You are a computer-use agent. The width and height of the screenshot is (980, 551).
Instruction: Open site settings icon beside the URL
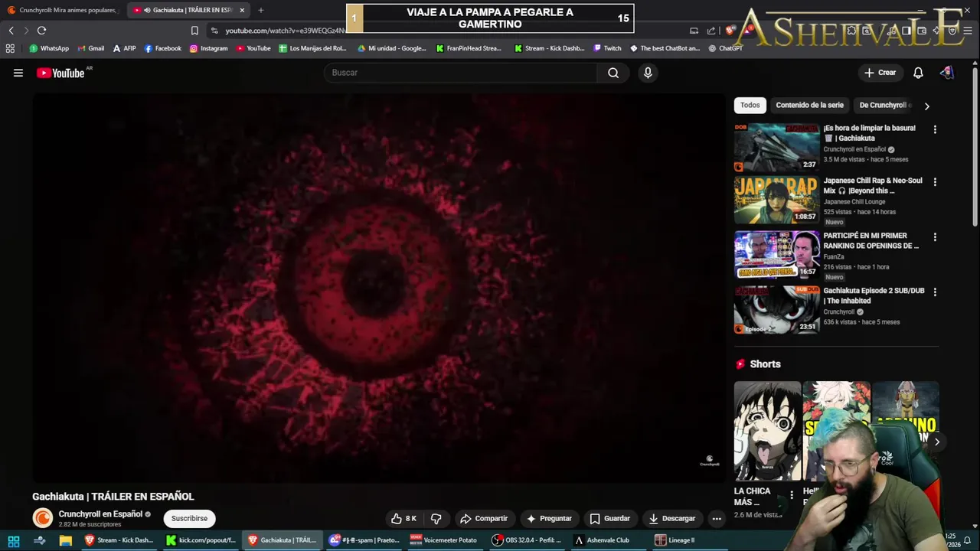(x=214, y=31)
